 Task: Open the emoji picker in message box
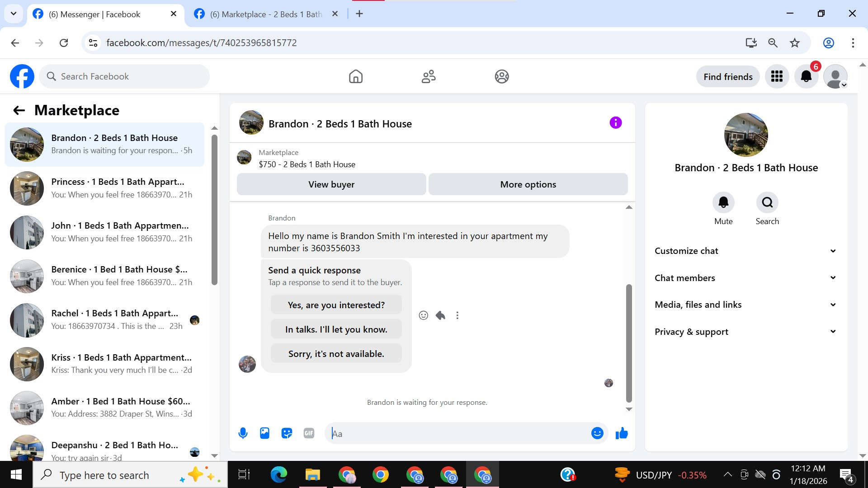[597, 433]
